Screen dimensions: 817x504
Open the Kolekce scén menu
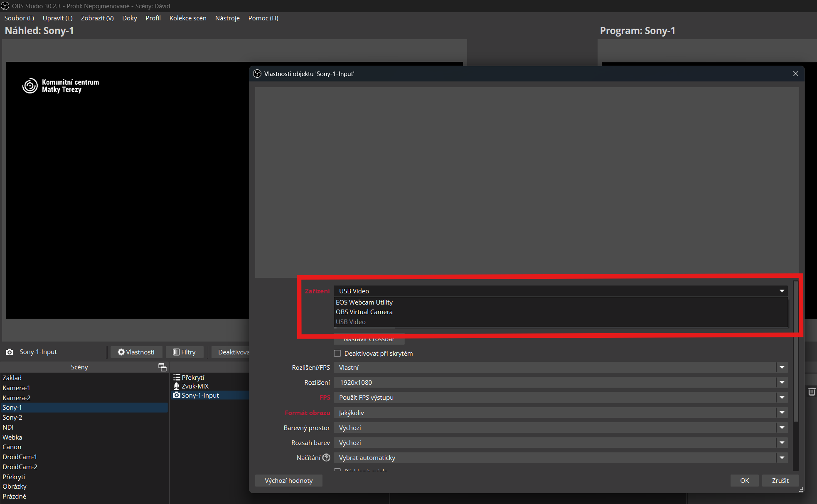click(188, 18)
